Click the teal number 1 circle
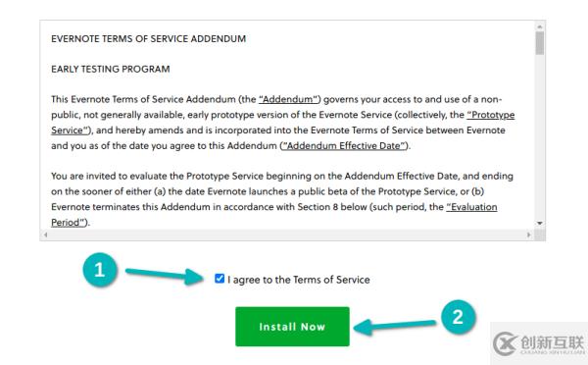588x365 pixels. coord(100,270)
